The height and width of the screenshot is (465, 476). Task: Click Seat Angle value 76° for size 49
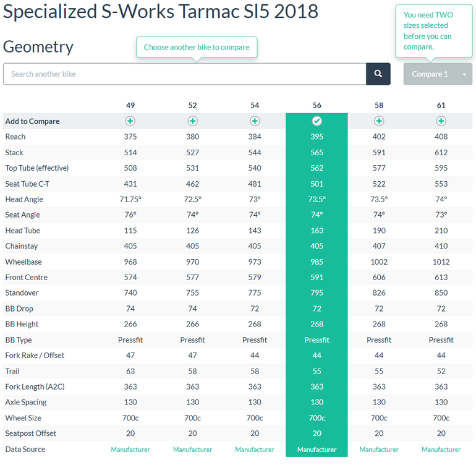[x=130, y=215]
